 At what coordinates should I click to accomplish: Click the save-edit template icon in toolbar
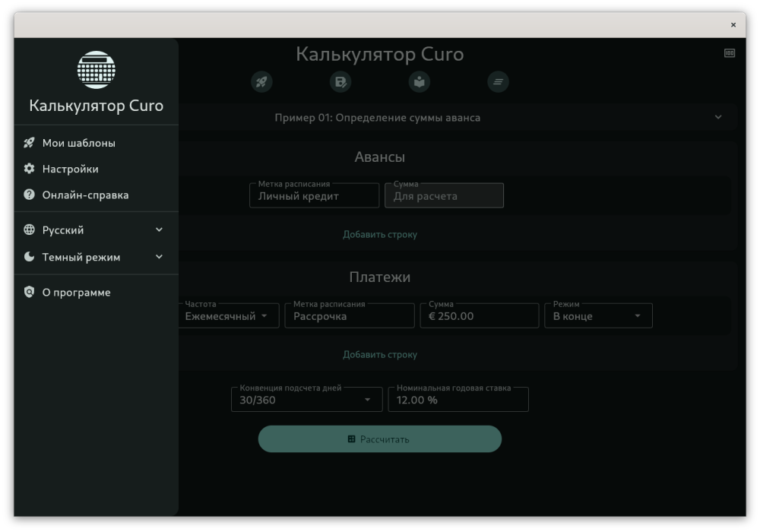click(x=340, y=81)
